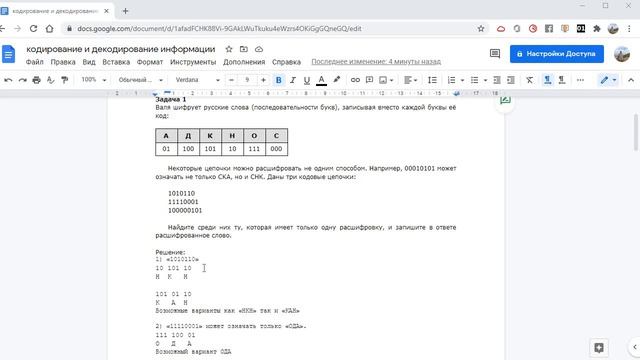
Task: Open the text color picker
Action: click(321, 80)
